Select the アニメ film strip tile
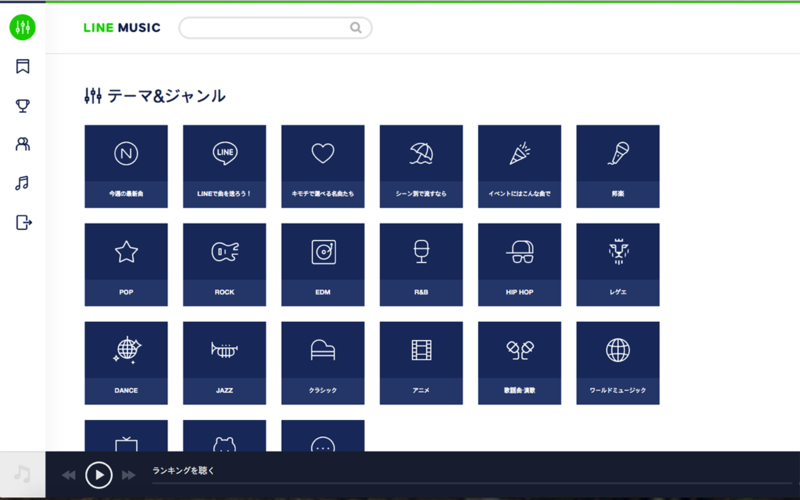 pyautogui.click(x=421, y=363)
